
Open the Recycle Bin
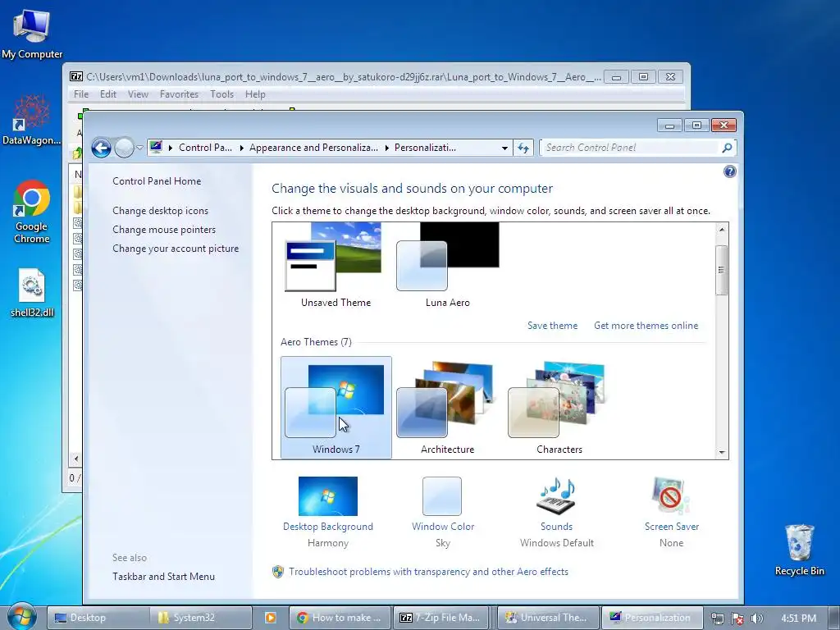pyautogui.click(x=799, y=550)
